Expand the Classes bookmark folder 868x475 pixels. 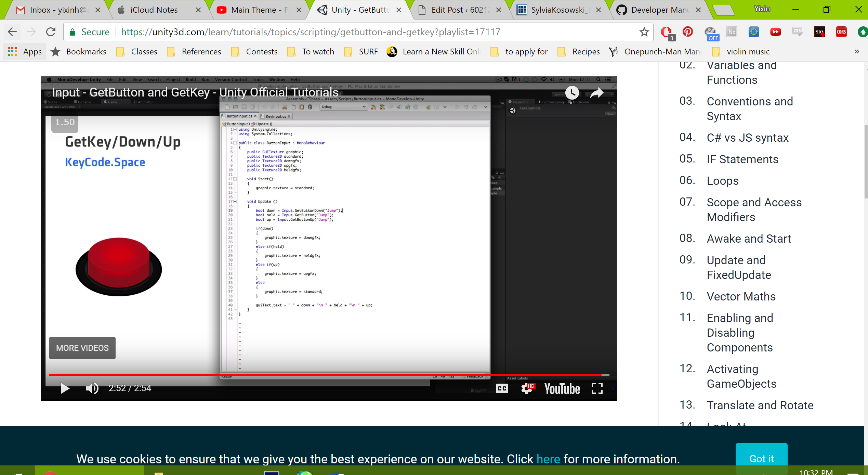pyautogui.click(x=137, y=52)
